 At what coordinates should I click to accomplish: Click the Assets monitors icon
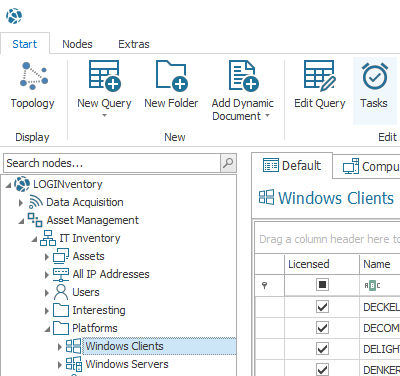61,256
